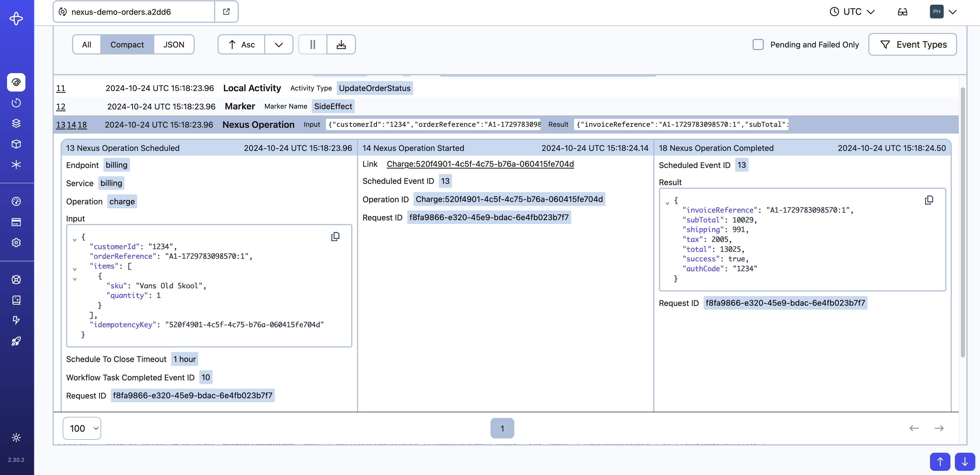Screen dimensions: 980x475
Task: Click the labs glasses icon
Action: click(902, 12)
